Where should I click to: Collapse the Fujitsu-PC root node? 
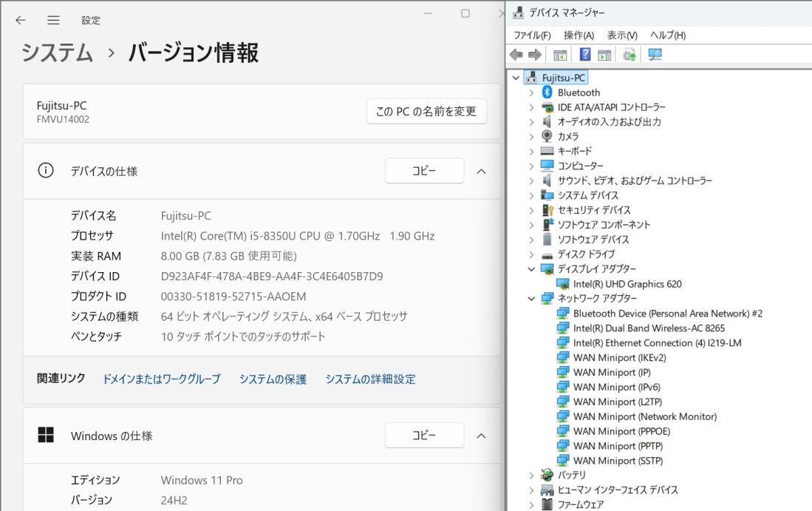pos(516,78)
